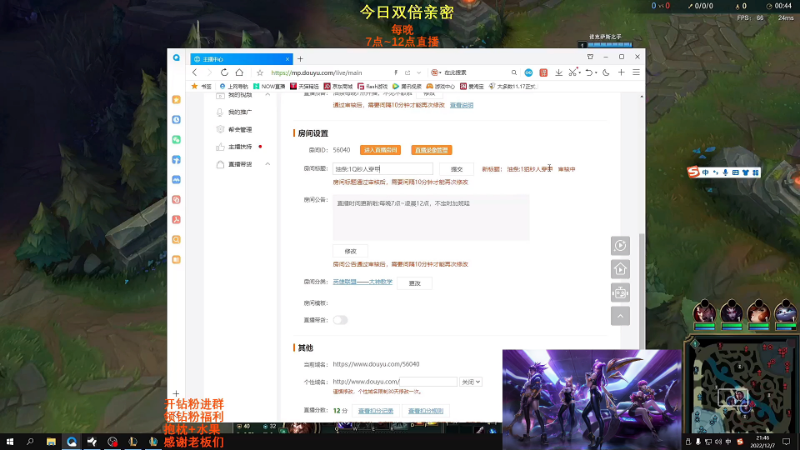Click the plus icon at the sidebar bottom
The image size is (800, 450).
click(176, 394)
